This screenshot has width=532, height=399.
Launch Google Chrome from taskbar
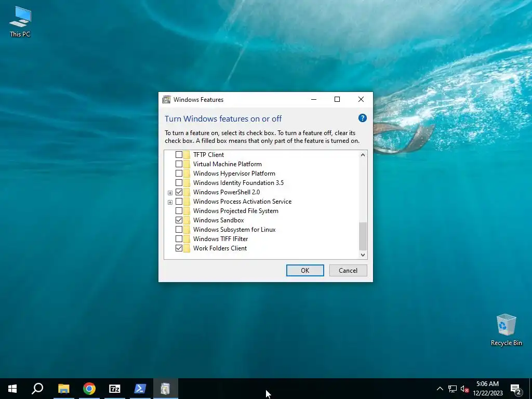[x=89, y=389]
